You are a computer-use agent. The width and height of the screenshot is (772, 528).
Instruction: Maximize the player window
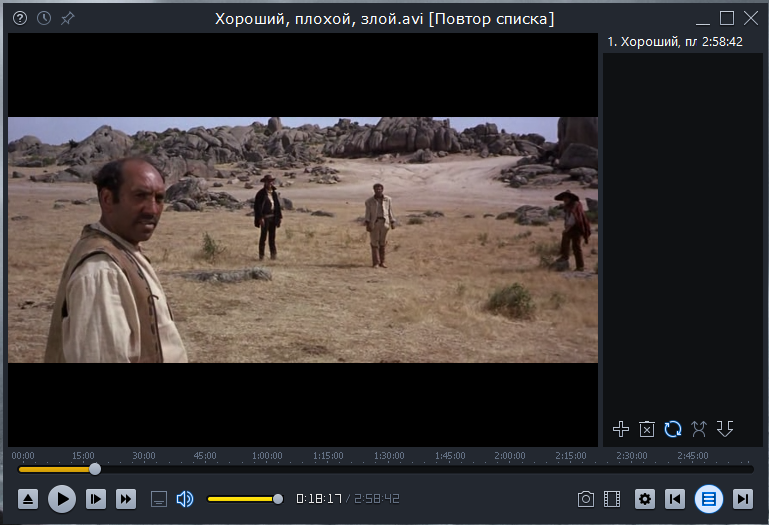(x=727, y=19)
